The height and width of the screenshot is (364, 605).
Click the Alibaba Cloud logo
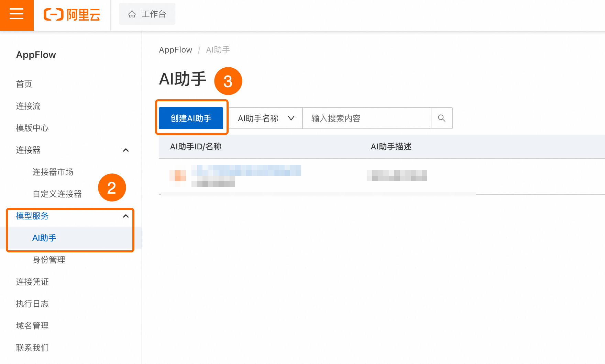tap(72, 15)
